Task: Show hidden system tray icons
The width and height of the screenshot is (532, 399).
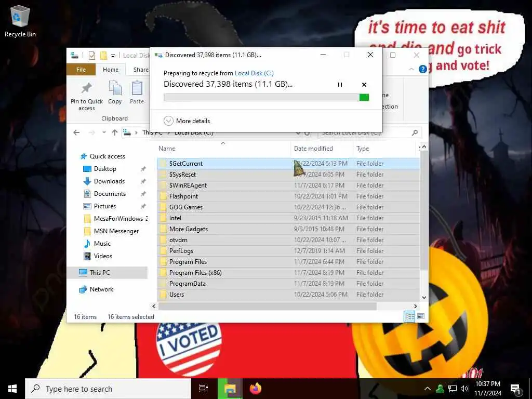Action: pos(428,389)
